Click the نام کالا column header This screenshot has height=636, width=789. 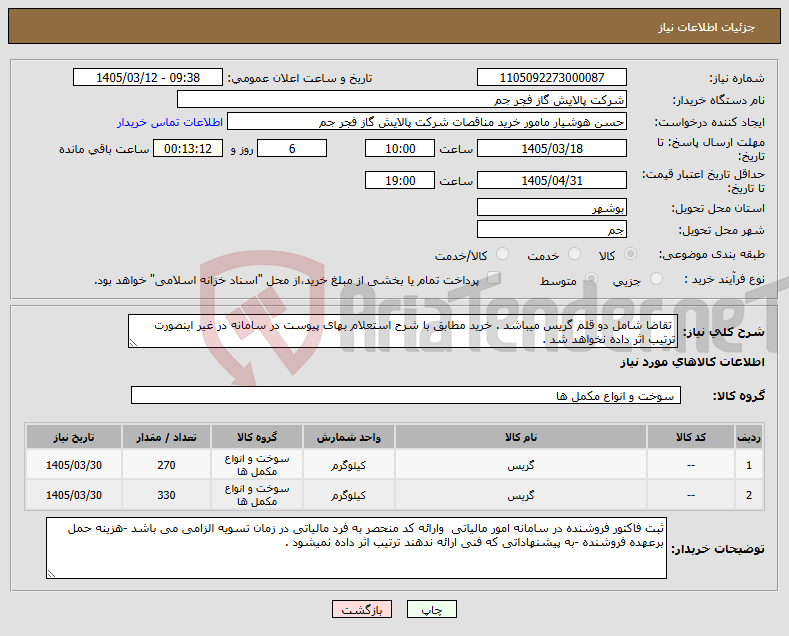pos(521,437)
